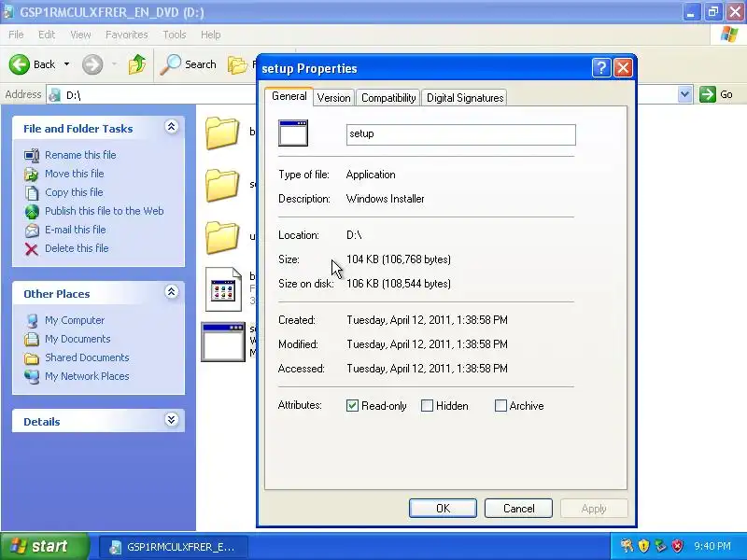747x560 pixels.
Task: Click the My Documents folder icon
Action: pos(32,339)
